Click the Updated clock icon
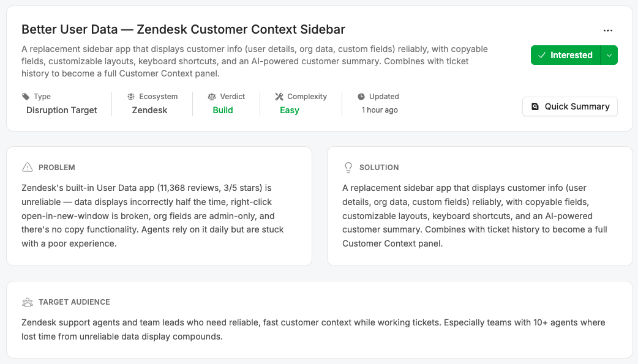This screenshot has width=638, height=364. point(361,97)
